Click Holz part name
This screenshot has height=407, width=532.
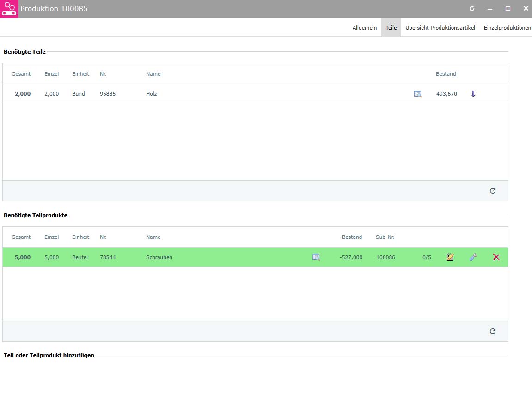click(151, 94)
